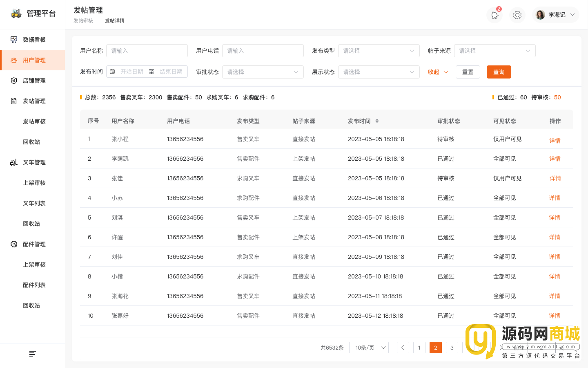Open settings gear icon in header
This screenshot has height=368, width=588.
(x=517, y=15)
